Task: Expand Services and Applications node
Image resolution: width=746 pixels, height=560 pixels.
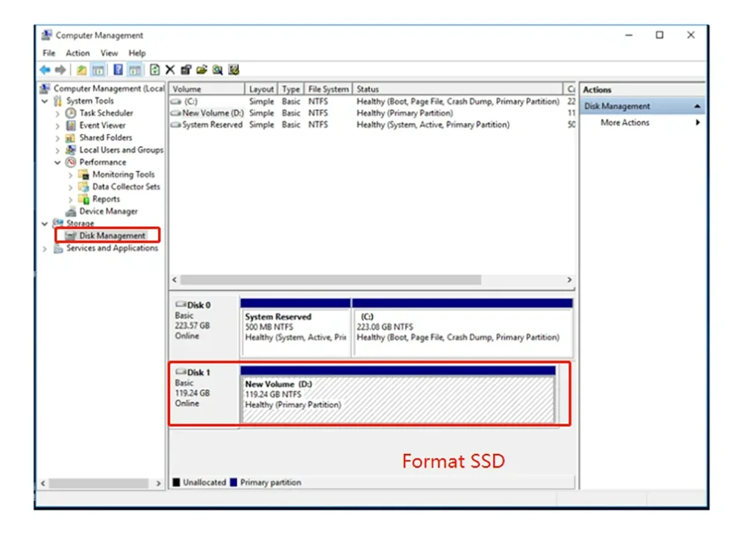Action: coord(46,248)
